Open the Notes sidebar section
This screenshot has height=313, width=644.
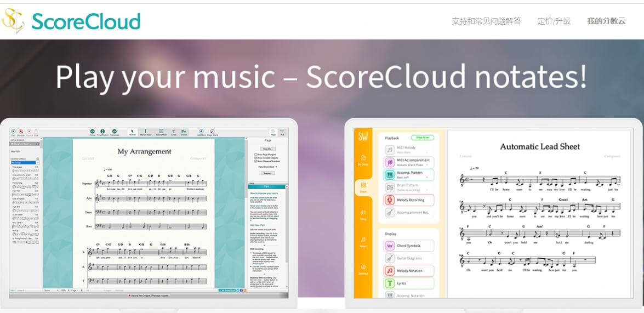click(363, 242)
